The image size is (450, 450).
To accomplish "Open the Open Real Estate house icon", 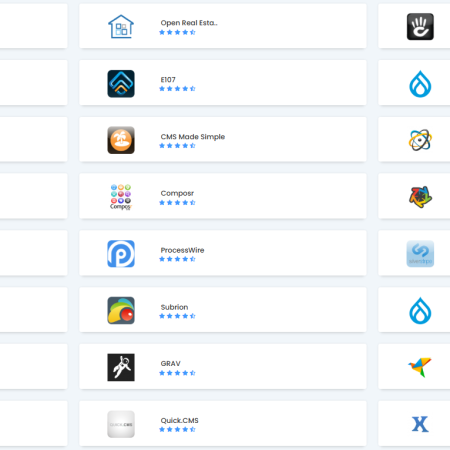I will coord(121,27).
